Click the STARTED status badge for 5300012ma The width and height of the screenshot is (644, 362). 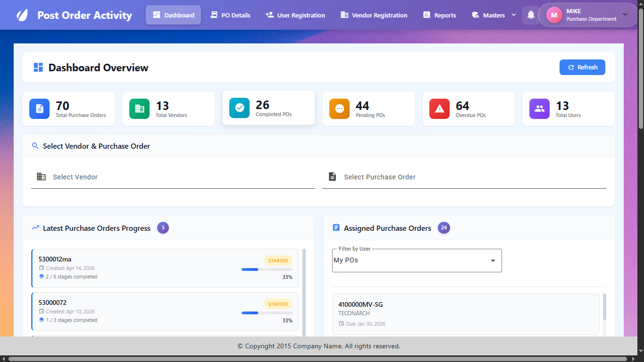tap(278, 261)
